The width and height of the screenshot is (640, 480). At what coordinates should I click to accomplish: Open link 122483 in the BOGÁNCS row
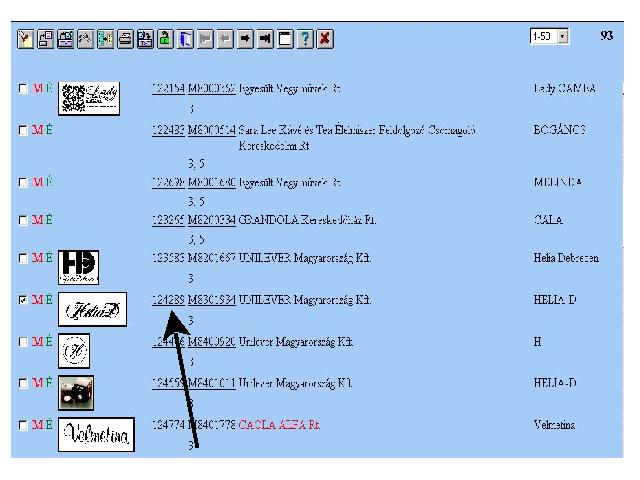(x=168, y=130)
